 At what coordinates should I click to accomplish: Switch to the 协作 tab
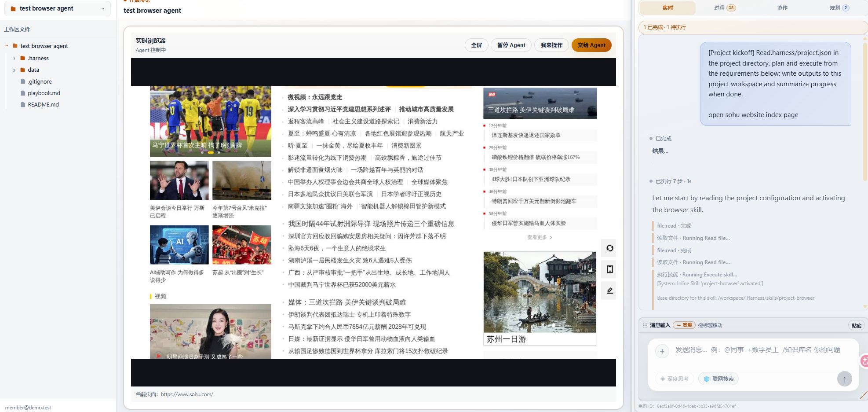(782, 8)
